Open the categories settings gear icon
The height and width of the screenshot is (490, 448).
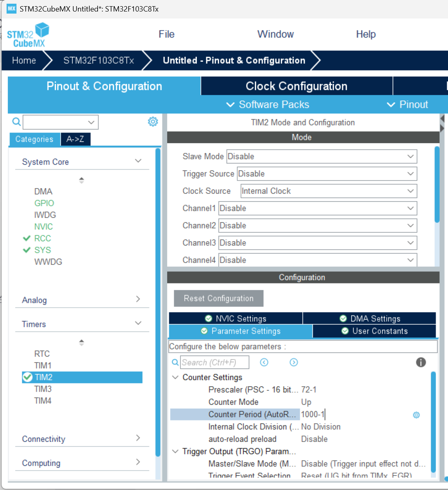153,121
